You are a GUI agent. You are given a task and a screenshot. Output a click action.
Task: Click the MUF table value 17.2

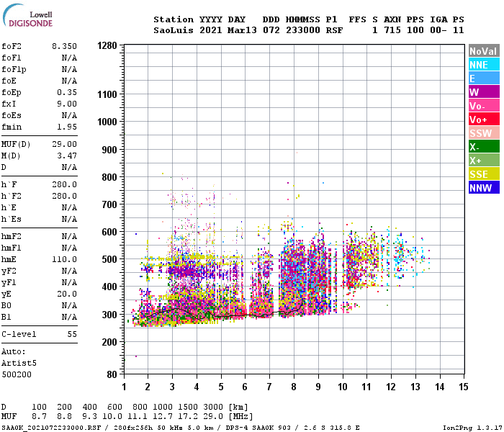188,417
